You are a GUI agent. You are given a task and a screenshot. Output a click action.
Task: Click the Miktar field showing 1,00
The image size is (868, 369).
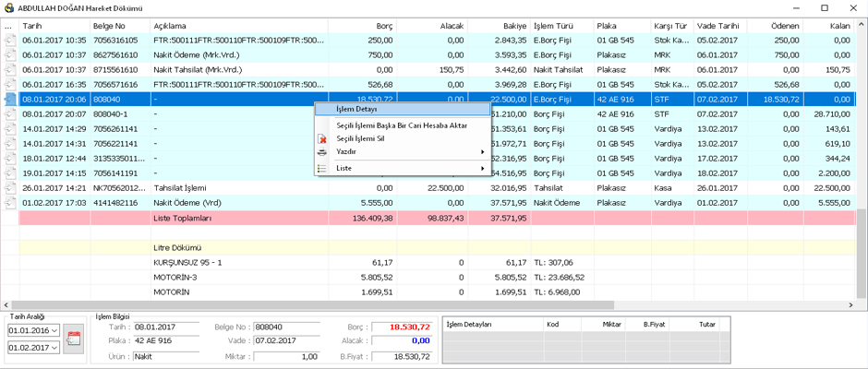point(286,357)
